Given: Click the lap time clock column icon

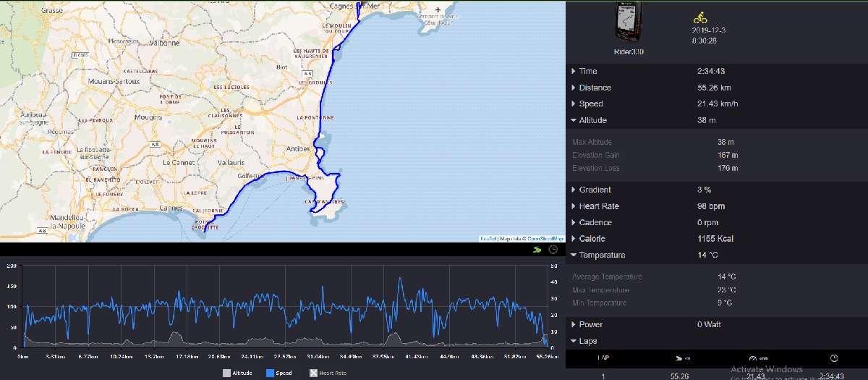Looking at the screenshot, I should point(834,358).
